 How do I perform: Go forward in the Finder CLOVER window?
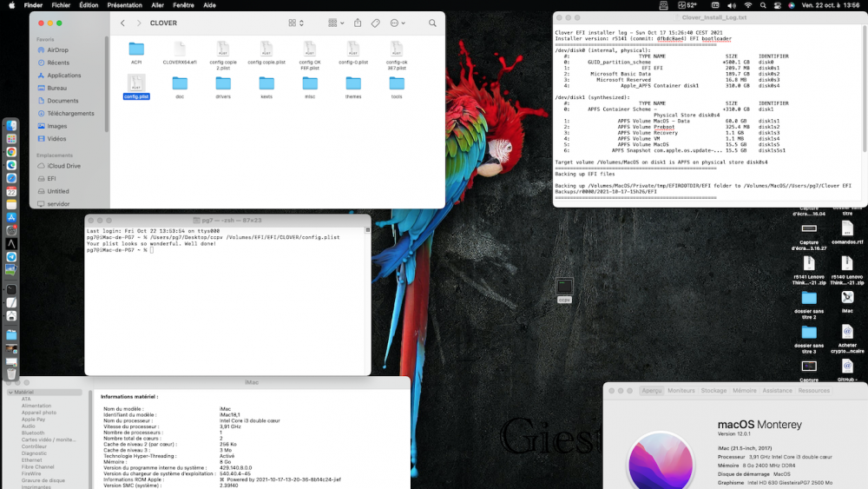pos(138,23)
